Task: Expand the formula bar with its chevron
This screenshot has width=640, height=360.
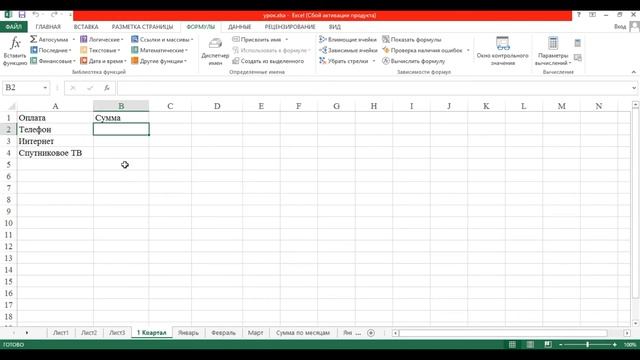Action: tap(633, 88)
